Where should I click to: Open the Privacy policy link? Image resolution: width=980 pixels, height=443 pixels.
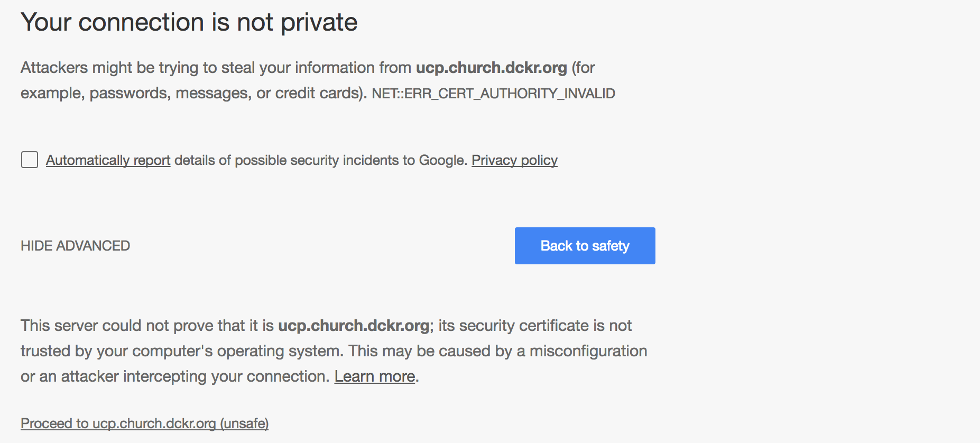tap(514, 160)
